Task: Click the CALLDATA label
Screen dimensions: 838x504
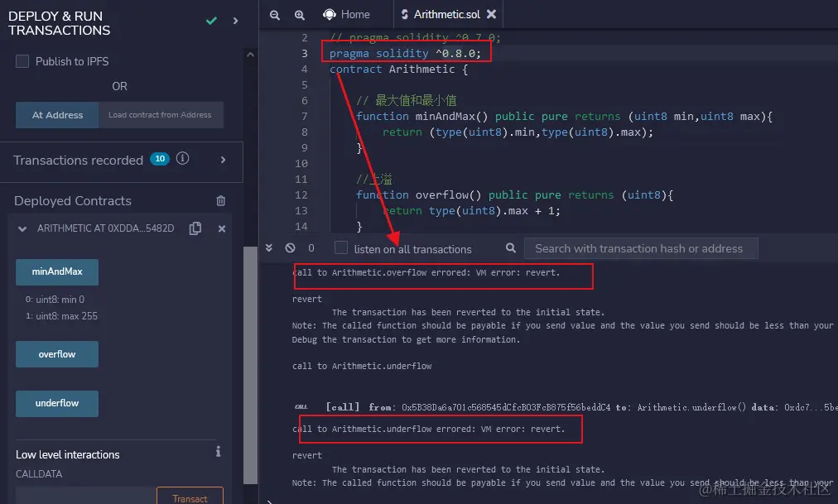Action: click(39, 474)
